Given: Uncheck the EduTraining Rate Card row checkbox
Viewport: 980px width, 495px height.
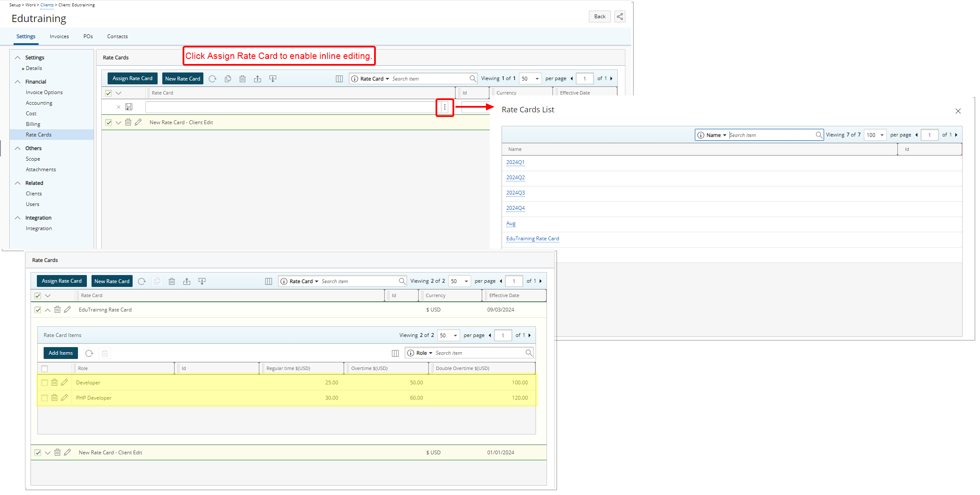Looking at the screenshot, I should (x=38, y=310).
